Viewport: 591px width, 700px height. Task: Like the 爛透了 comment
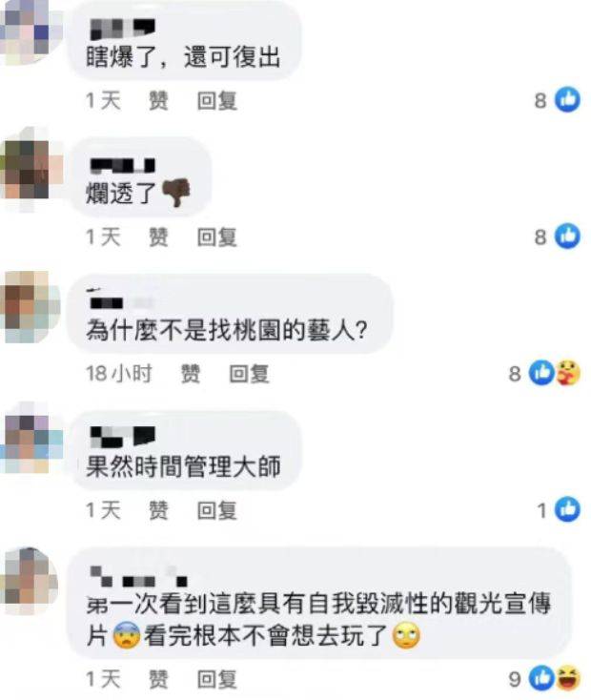[x=158, y=237]
